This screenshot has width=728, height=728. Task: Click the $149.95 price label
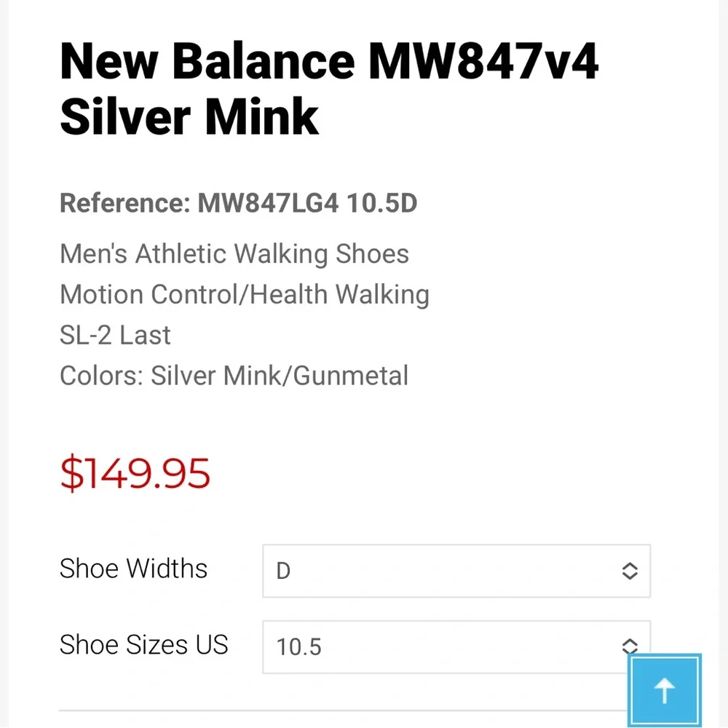(x=135, y=473)
